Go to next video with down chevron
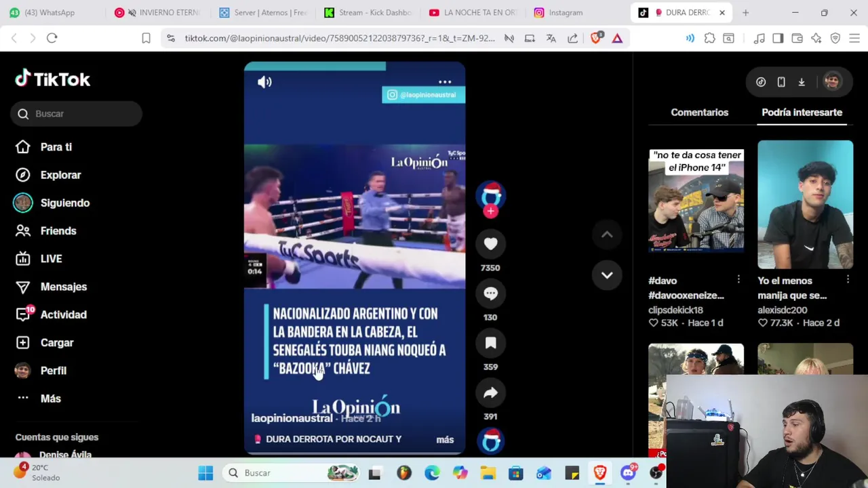The width and height of the screenshot is (868, 488). point(607,275)
